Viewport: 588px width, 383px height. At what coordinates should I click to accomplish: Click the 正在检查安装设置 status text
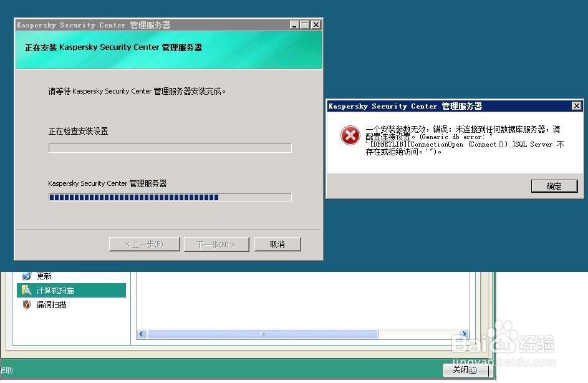click(79, 131)
